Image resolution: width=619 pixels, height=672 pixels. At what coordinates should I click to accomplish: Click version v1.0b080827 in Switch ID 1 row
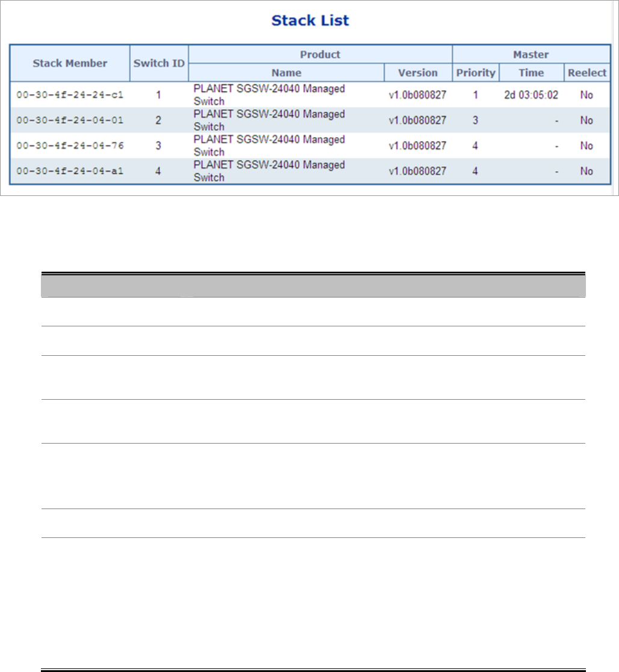click(417, 95)
